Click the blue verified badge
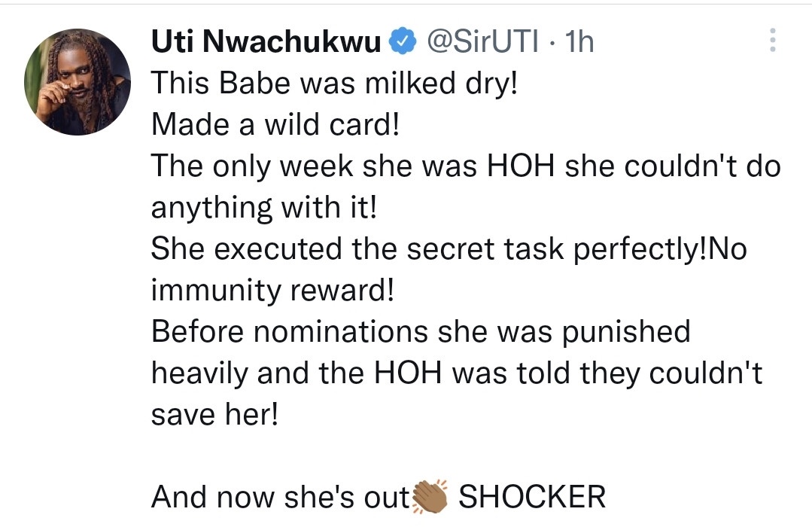 point(403,43)
